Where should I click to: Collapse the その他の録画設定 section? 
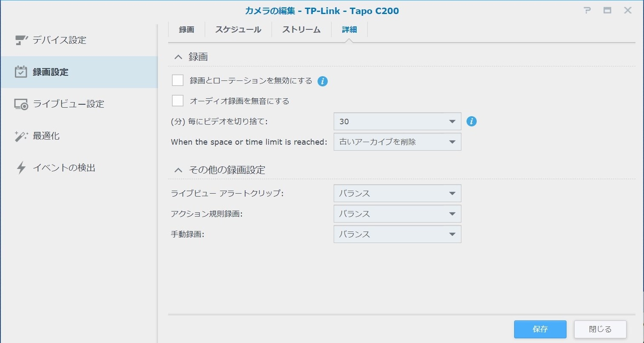coord(178,170)
